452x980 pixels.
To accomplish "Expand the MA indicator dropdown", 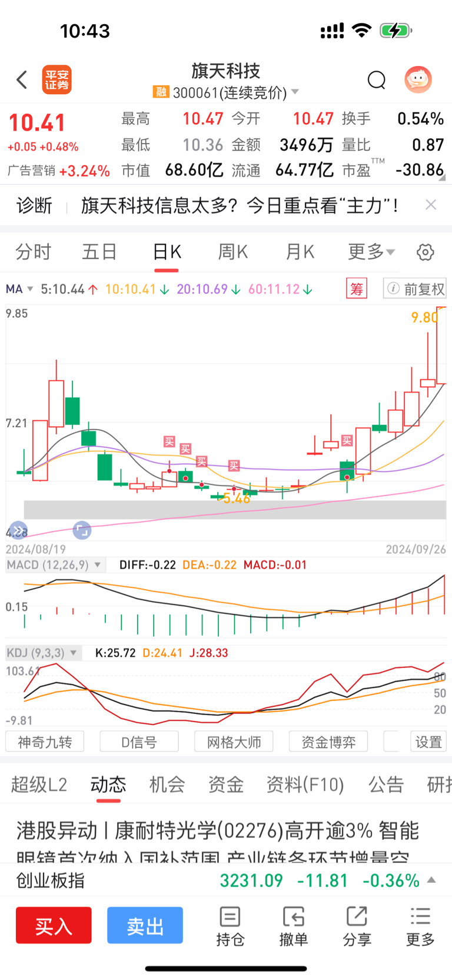I will tap(19, 289).
